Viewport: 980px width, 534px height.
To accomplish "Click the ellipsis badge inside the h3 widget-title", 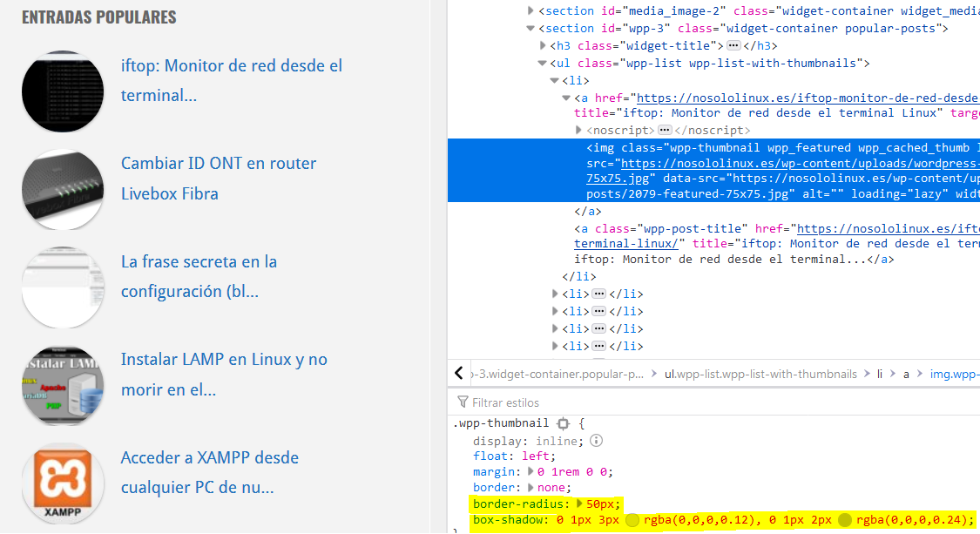I will pos(733,45).
